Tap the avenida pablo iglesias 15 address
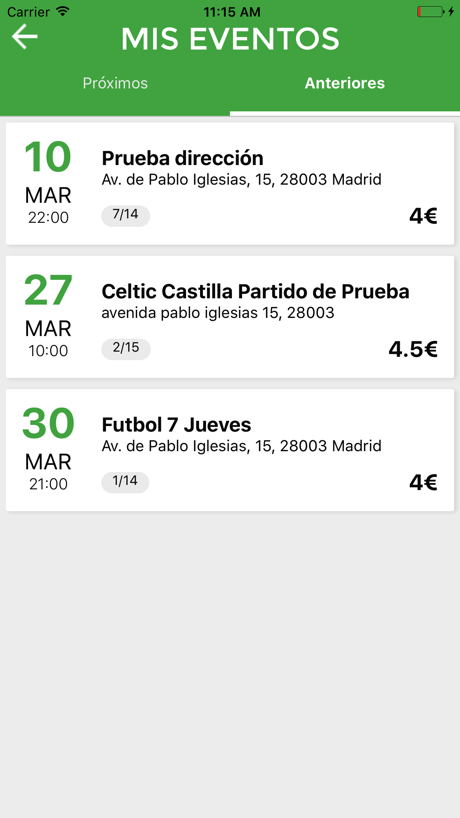 coord(217,313)
